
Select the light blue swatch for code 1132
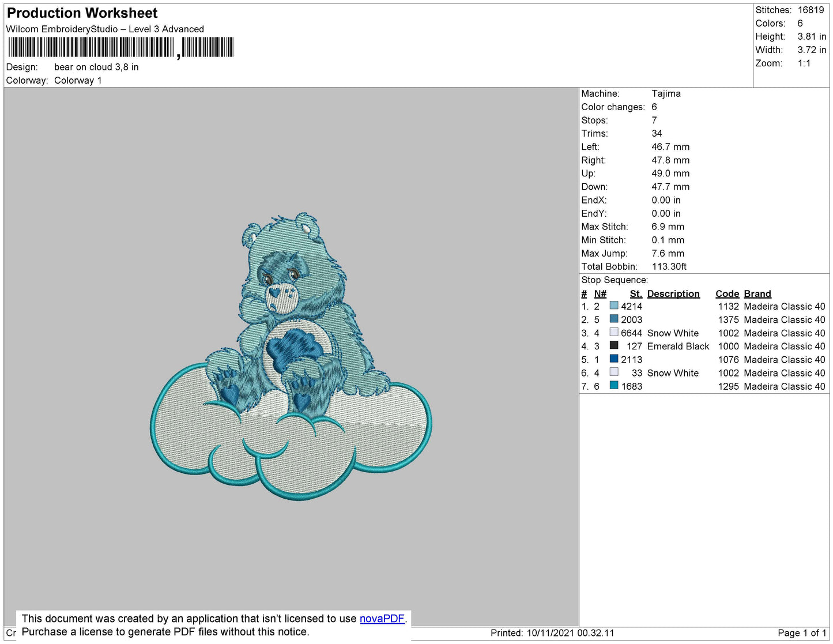click(614, 306)
